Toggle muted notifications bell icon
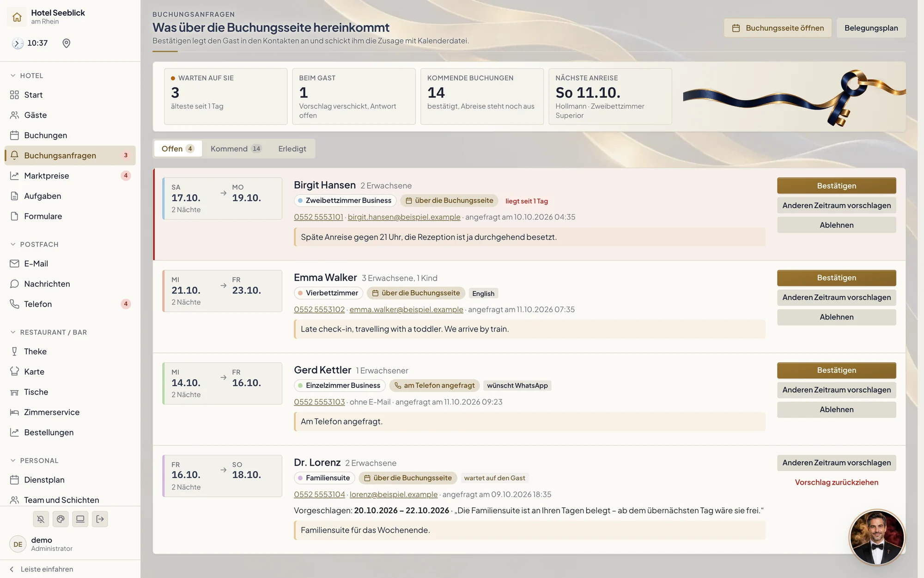This screenshot has width=924, height=578. tap(41, 519)
